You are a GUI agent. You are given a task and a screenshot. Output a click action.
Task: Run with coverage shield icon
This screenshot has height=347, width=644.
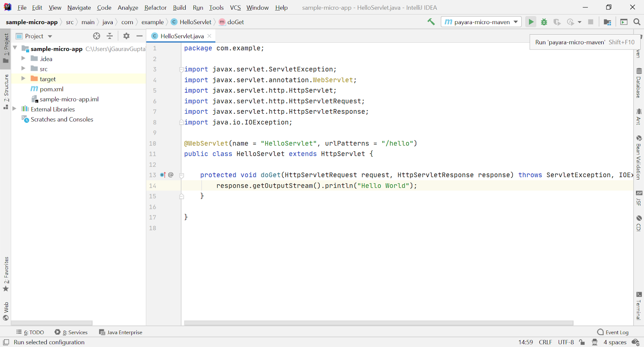click(x=557, y=22)
